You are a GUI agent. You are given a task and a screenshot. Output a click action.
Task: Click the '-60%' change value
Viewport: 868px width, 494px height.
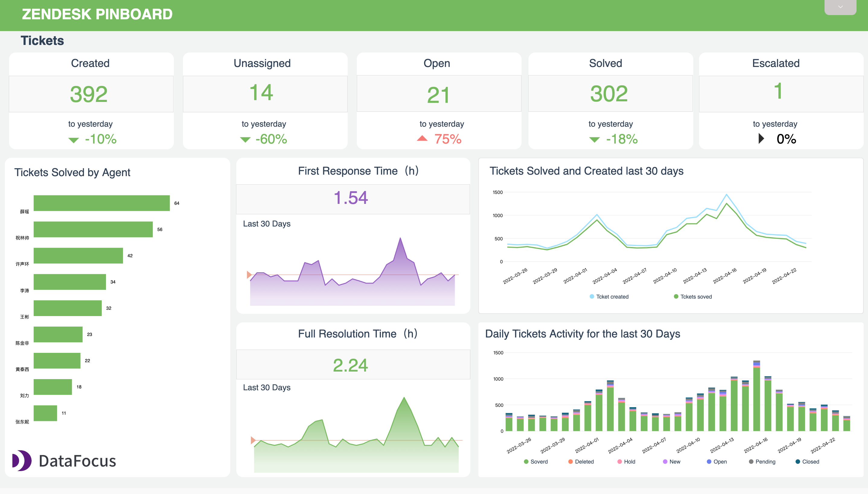tap(271, 139)
